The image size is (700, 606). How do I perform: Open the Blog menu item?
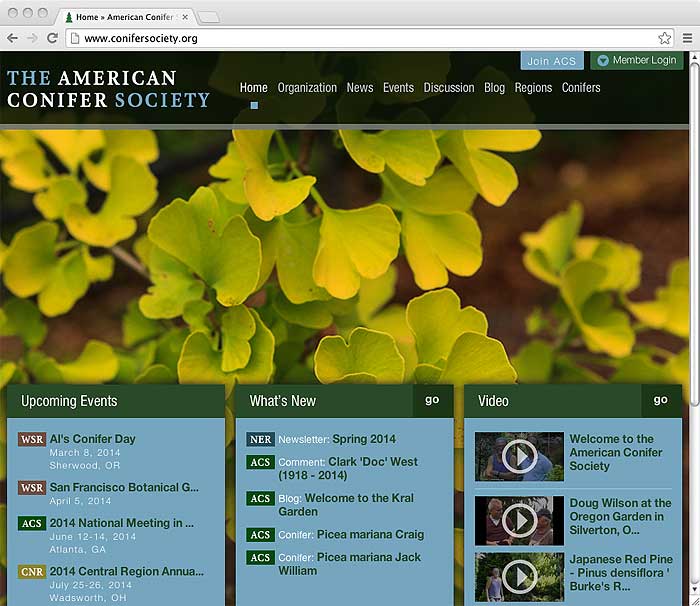(494, 88)
